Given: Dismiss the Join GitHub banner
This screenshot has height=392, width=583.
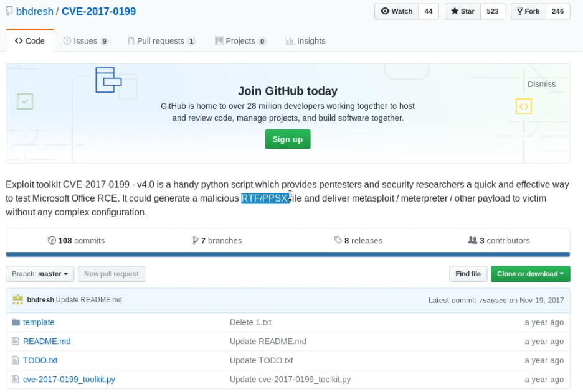Looking at the screenshot, I should (541, 84).
